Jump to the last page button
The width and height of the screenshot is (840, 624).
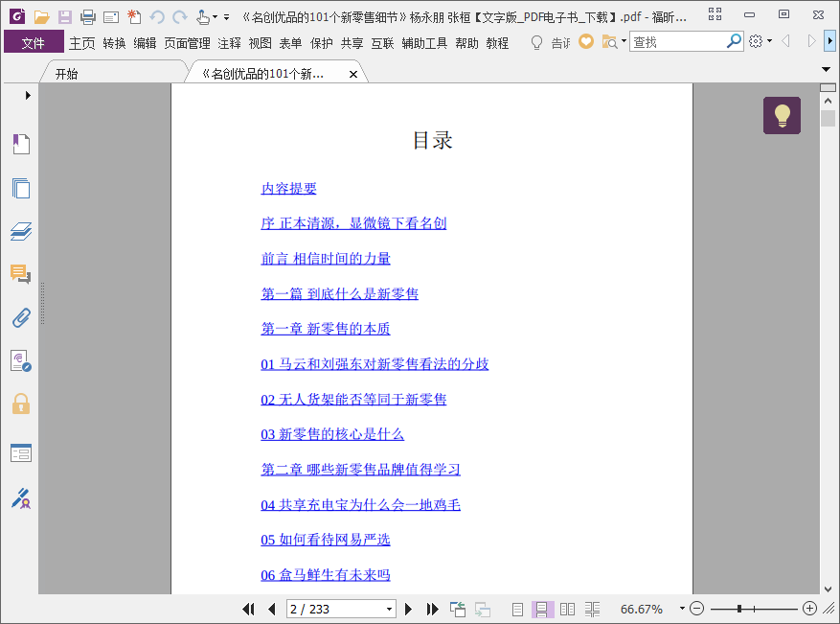point(432,609)
